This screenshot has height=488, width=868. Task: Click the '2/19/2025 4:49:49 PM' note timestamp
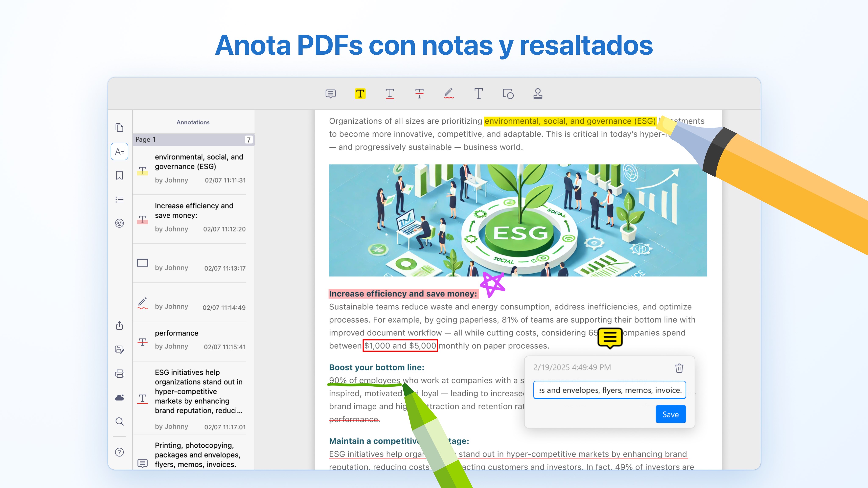[x=572, y=367]
